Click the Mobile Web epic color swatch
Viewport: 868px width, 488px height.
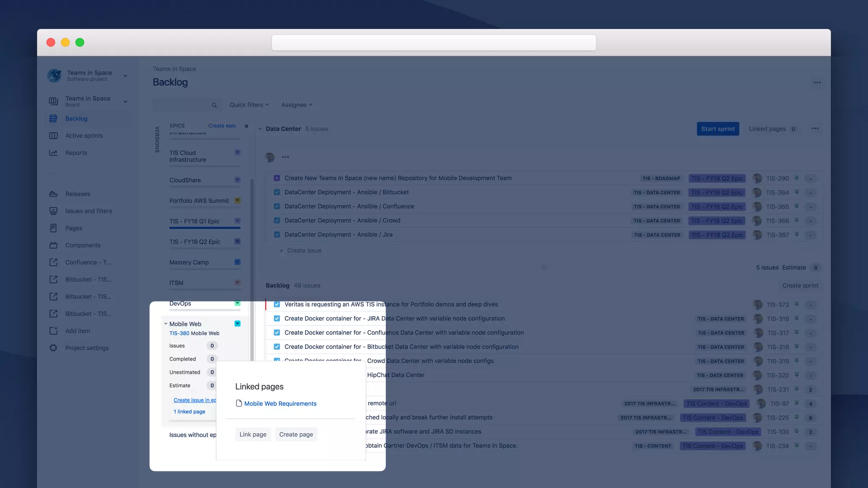(237, 324)
